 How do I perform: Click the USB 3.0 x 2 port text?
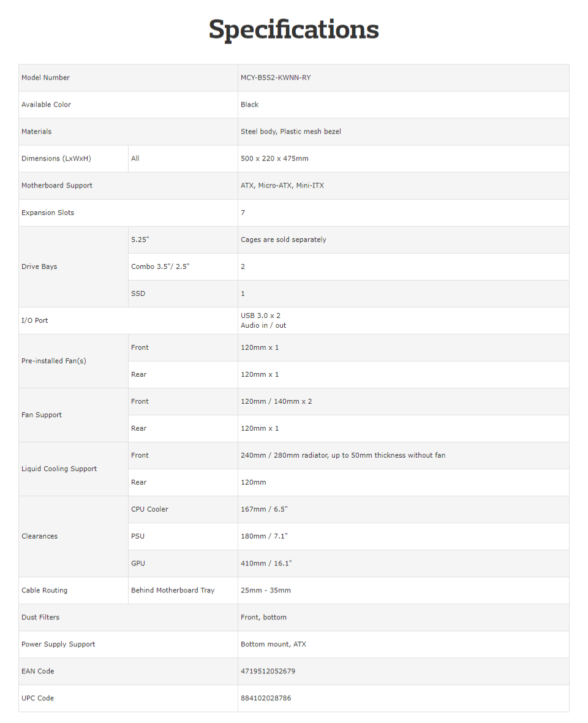tap(260, 316)
